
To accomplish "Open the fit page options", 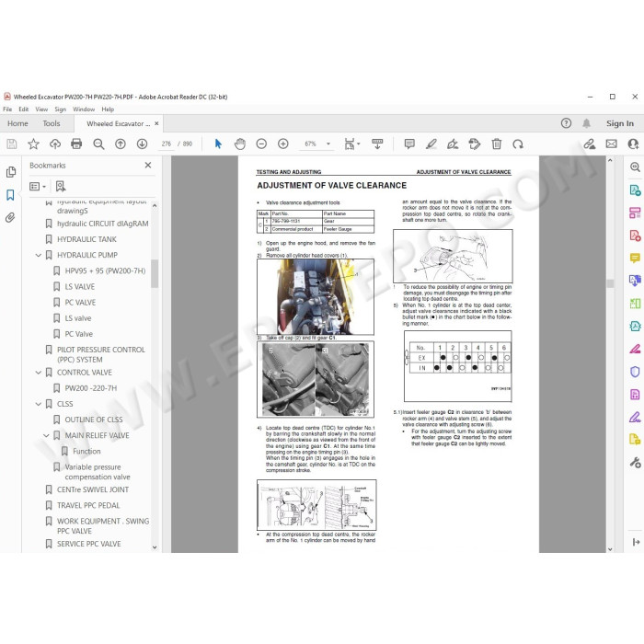I will (352, 144).
